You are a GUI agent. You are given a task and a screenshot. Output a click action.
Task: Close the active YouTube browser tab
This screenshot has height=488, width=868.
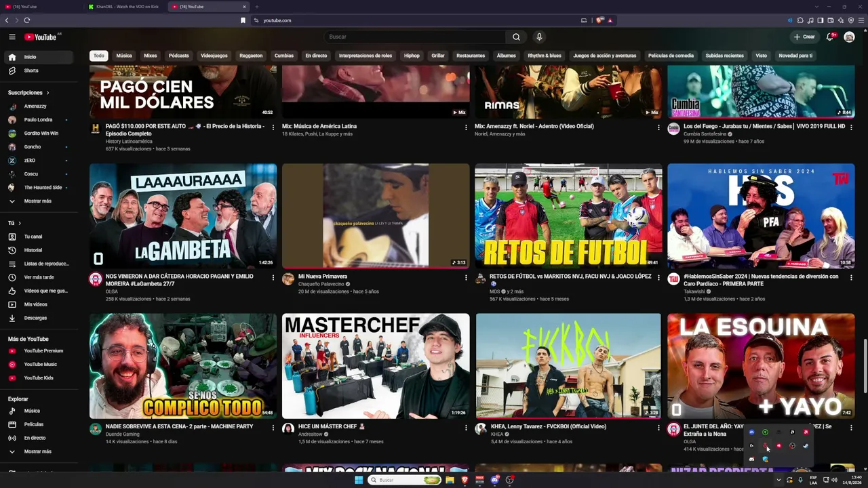click(x=245, y=7)
